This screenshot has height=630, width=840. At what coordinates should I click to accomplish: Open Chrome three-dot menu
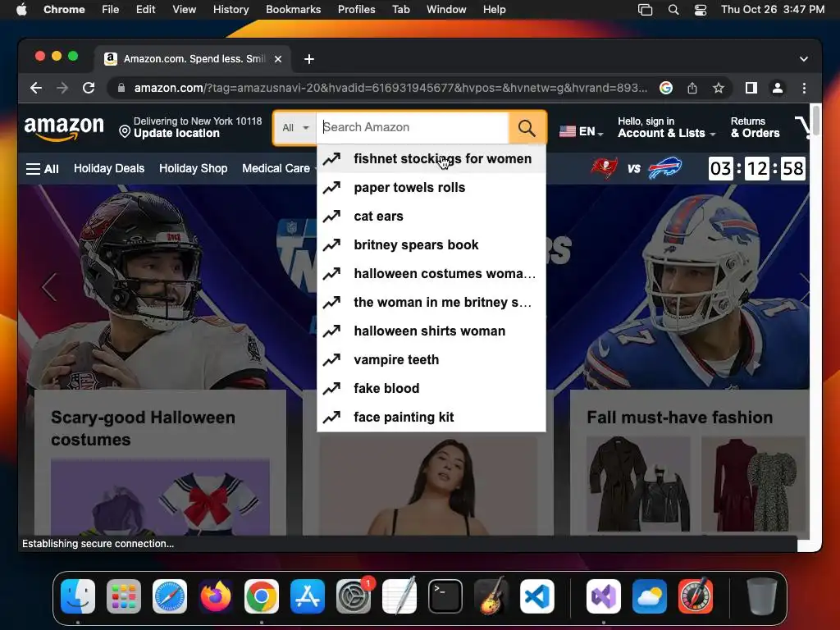coord(804,88)
